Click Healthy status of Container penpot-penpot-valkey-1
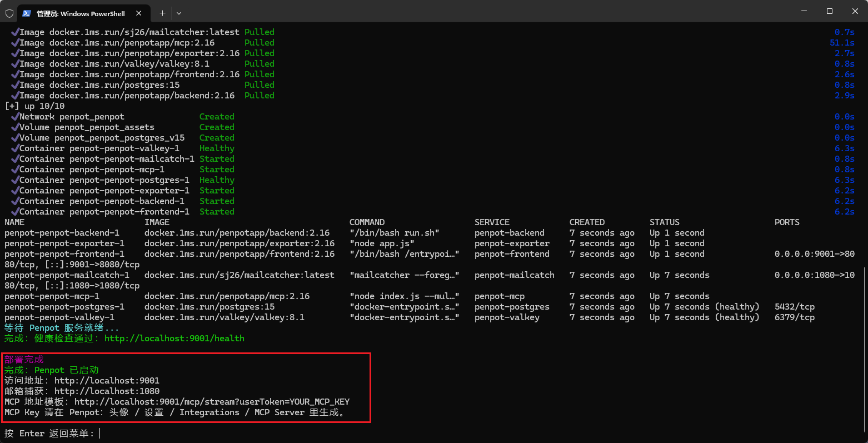The image size is (868, 443). pos(217,148)
